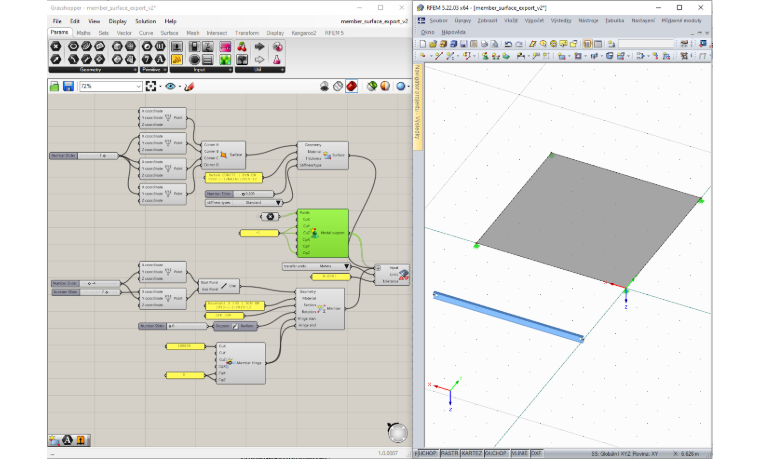Toggle the orange half sphere document preview settings
Viewport: 760px width, 459px height.
(385, 86)
